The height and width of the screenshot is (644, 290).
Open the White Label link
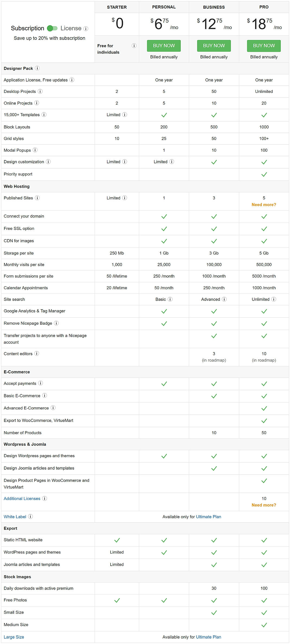15,517
